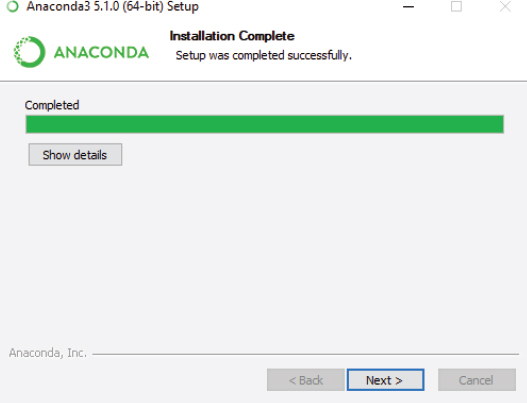This screenshot has width=527, height=403.
Task: Click the disabled maximize window button
Action: 456,7
